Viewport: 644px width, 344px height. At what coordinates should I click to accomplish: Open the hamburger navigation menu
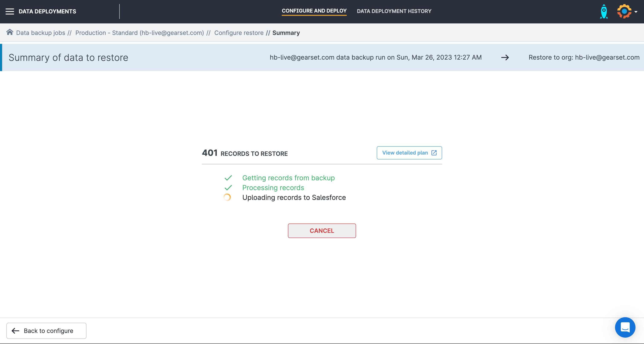(x=10, y=11)
